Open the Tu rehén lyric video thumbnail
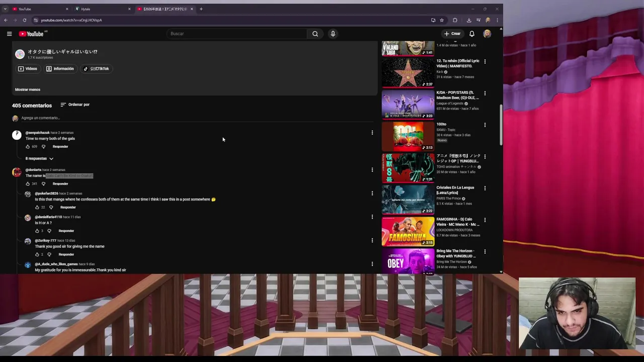 pyautogui.click(x=408, y=73)
